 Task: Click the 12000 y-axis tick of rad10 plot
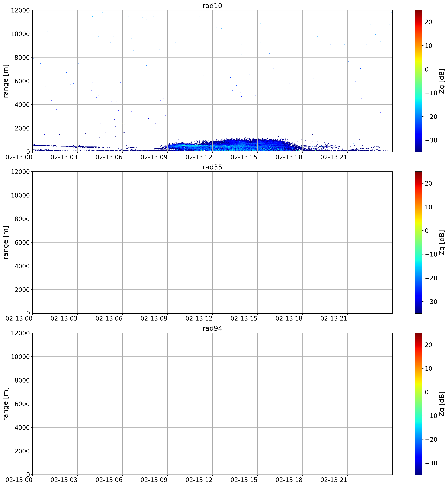(x=20, y=10)
